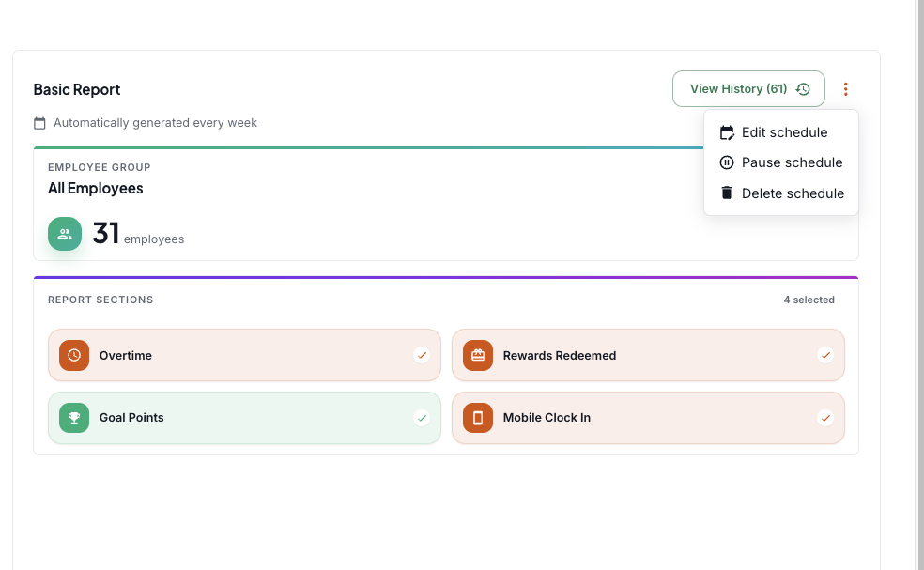Toggle the Rewards Redeemed checkmark
Viewport: 924px width, 570px height.
coord(825,356)
